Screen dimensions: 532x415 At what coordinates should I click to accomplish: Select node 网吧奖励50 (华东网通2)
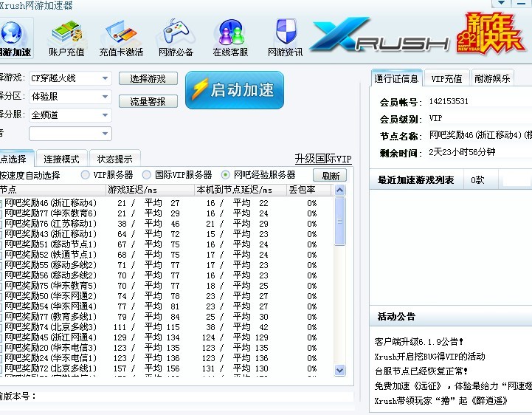(x=50, y=296)
